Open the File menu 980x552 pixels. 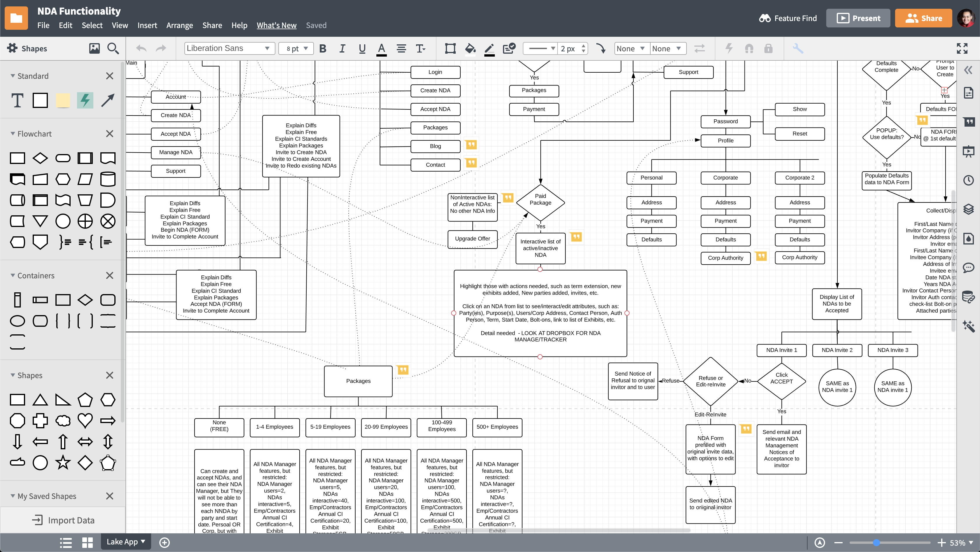tap(43, 25)
